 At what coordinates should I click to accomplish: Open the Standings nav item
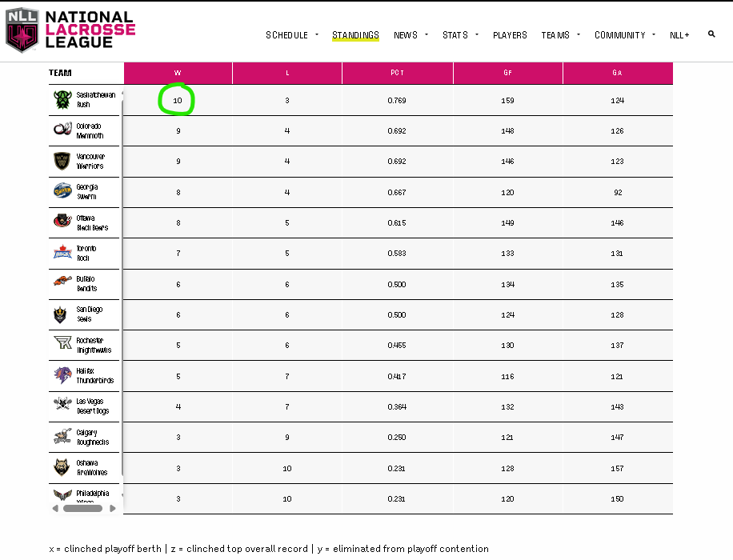355,35
